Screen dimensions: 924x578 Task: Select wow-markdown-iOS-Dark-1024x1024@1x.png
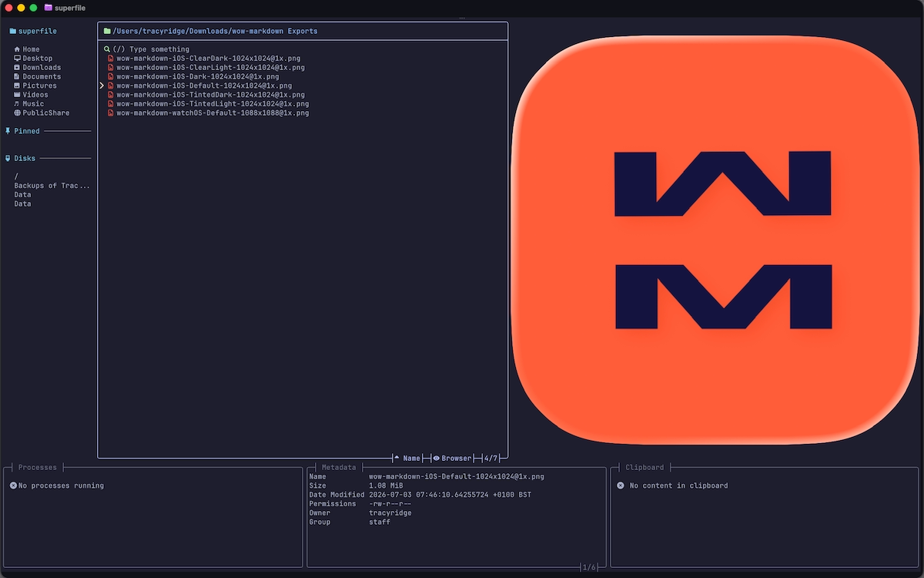(198, 77)
